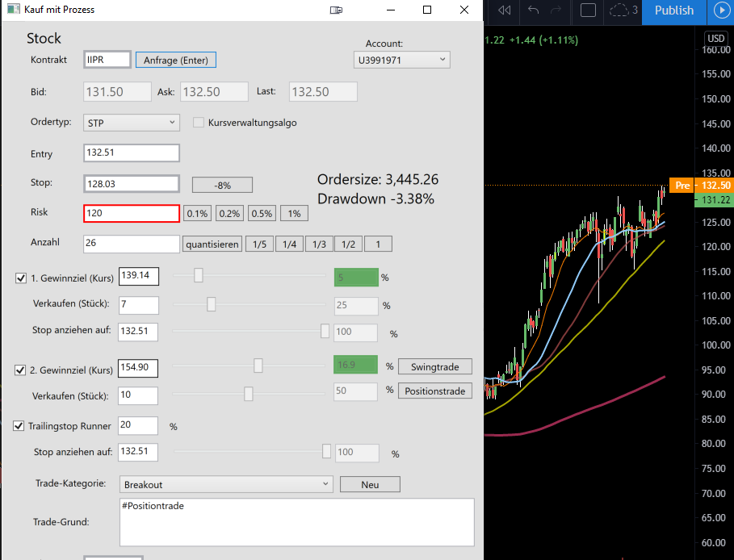Click the rewind double-arrow icon
Screen dimensions: 734x560
504,10
